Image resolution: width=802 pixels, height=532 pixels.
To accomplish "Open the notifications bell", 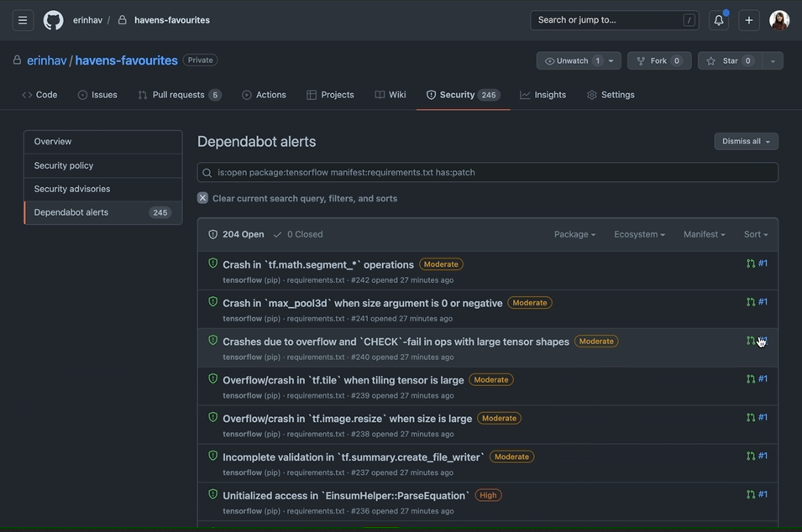I will point(719,20).
